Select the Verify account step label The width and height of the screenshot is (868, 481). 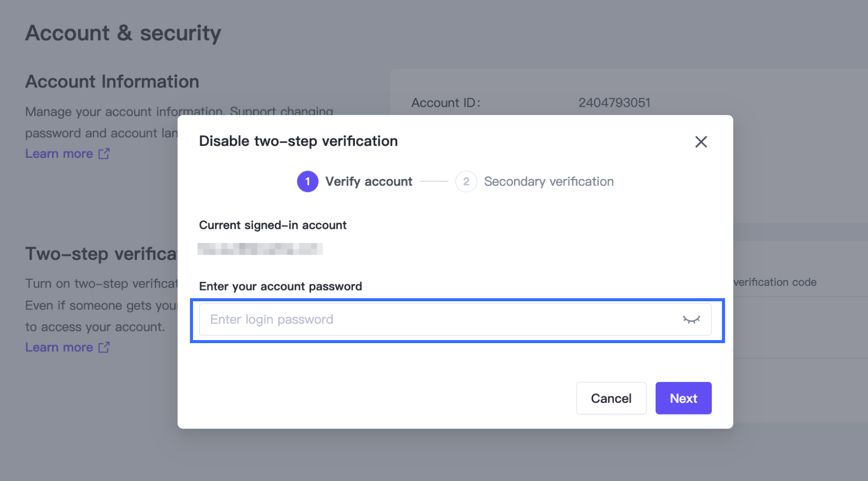(x=369, y=182)
